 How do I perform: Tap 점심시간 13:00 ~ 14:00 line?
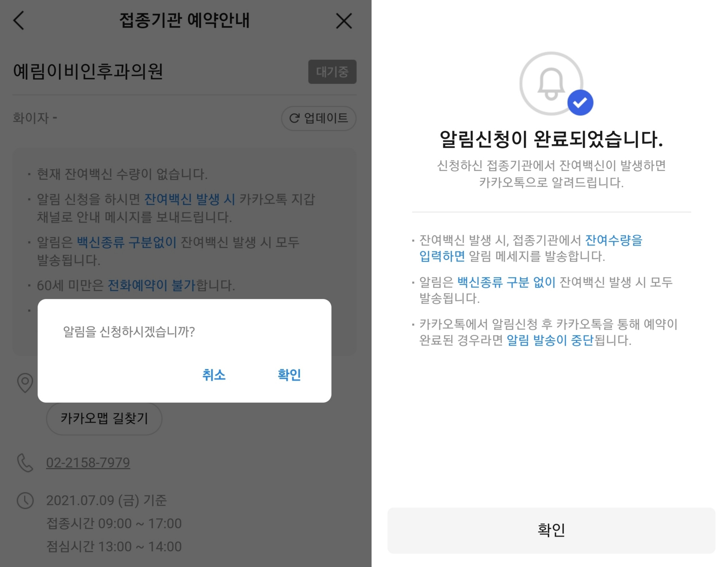click(114, 546)
